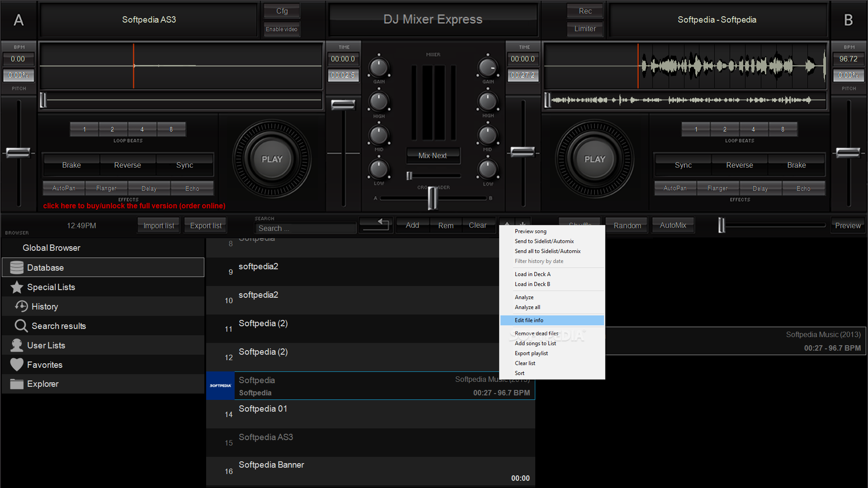Viewport: 868px width, 488px height.
Task: Click deck A gain knob
Action: pyautogui.click(x=379, y=67)
